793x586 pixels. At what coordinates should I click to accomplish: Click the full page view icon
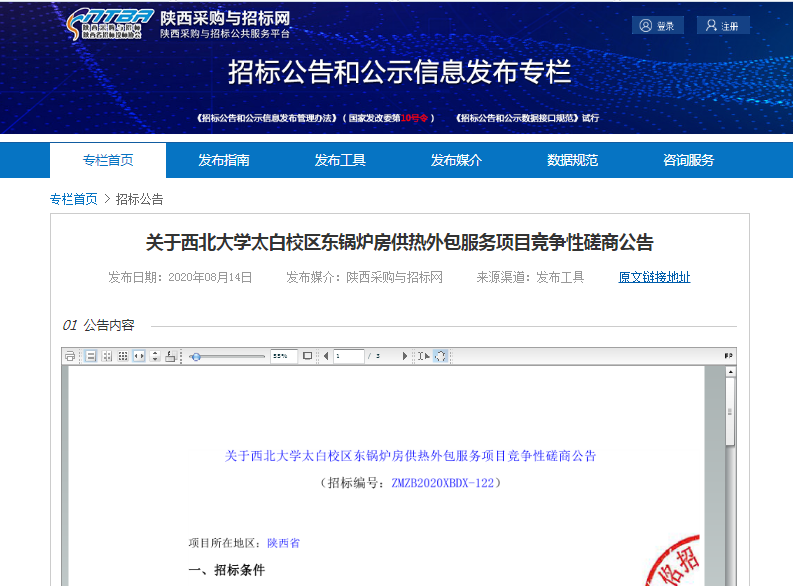click(x=308, y=356)
